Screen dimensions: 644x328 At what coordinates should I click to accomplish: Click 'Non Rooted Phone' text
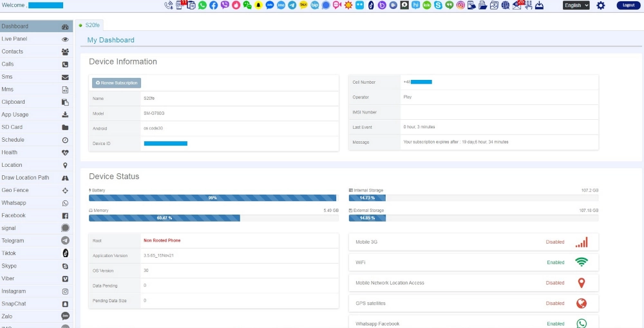coord(162,240)
